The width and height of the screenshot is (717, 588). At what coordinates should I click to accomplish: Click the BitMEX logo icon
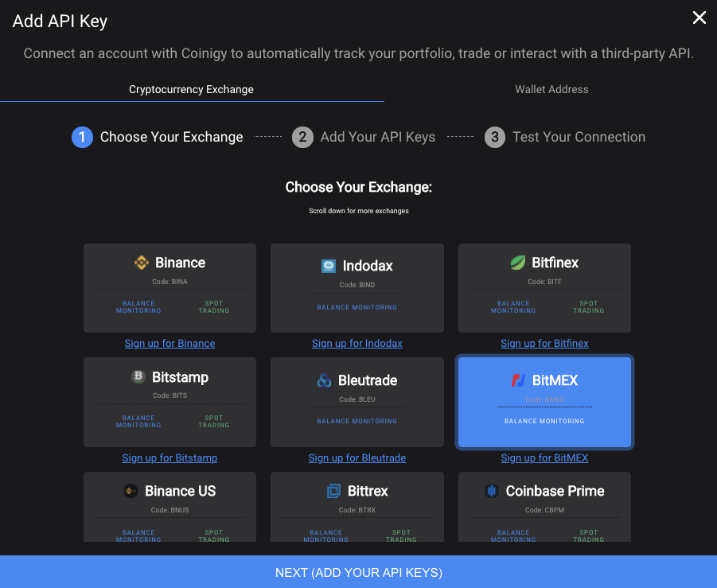click(x=518, y=380)
